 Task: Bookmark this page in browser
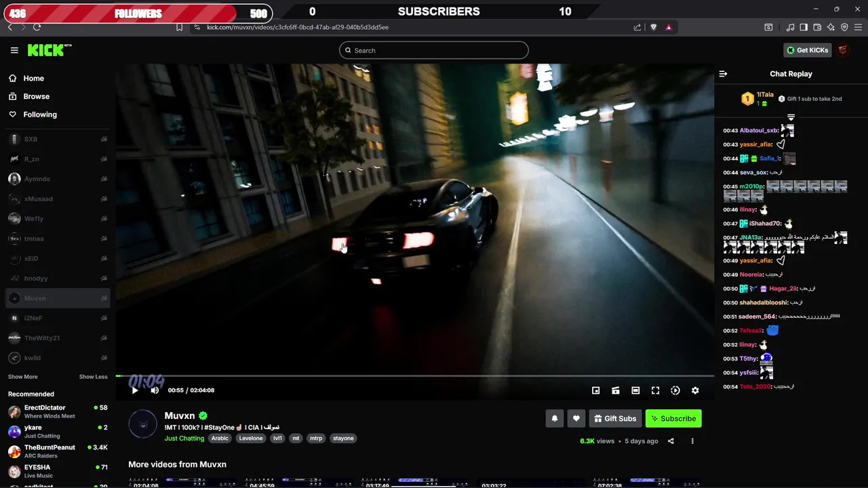[179, 27]
